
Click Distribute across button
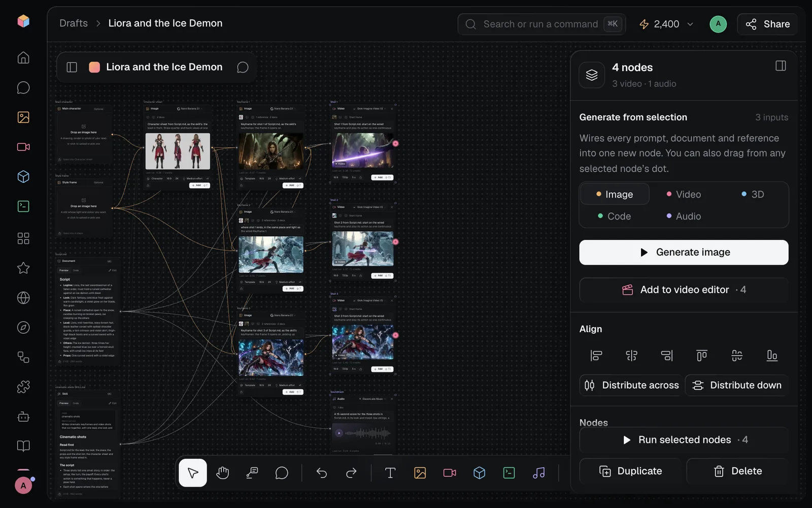(x=631, y=385)
